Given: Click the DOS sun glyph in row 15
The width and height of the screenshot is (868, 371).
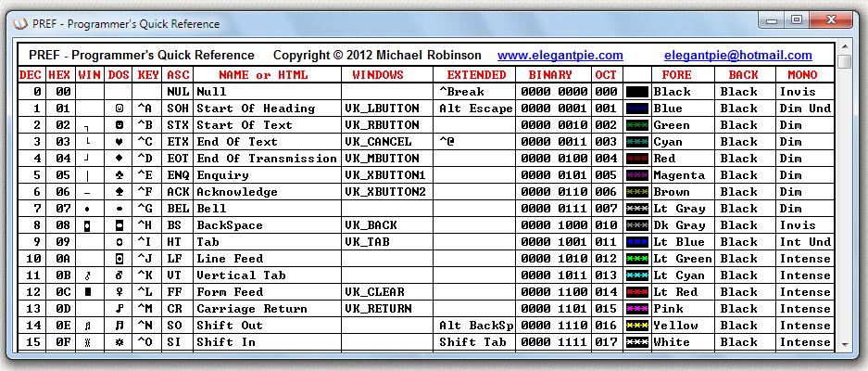Looking at the screenshot, I should point(119,342).
